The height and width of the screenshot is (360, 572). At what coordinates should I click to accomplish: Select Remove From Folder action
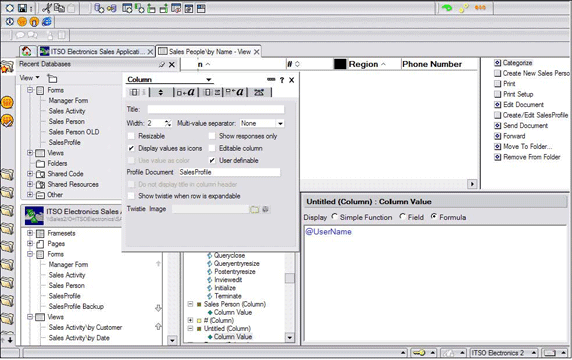pos(532,157)
